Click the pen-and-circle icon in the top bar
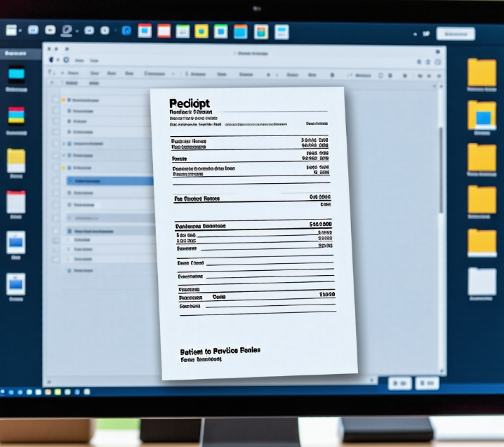This screenshot has width=504, height=447. coord(67,31)
